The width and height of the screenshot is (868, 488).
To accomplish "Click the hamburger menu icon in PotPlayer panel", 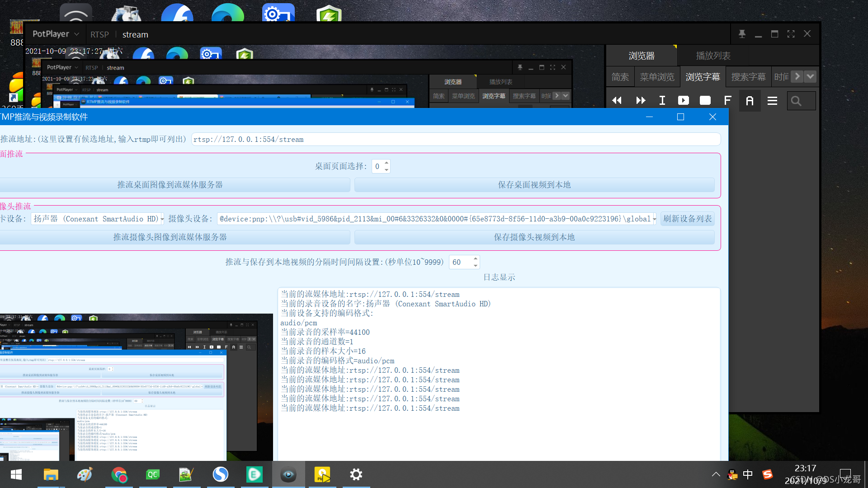I will 772,100.
